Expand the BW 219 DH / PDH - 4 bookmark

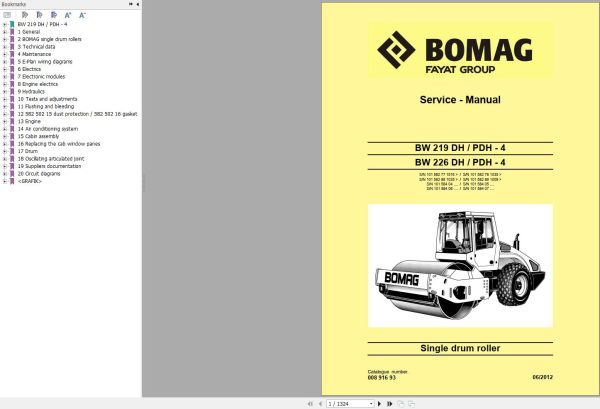click(x=5, y=24)
